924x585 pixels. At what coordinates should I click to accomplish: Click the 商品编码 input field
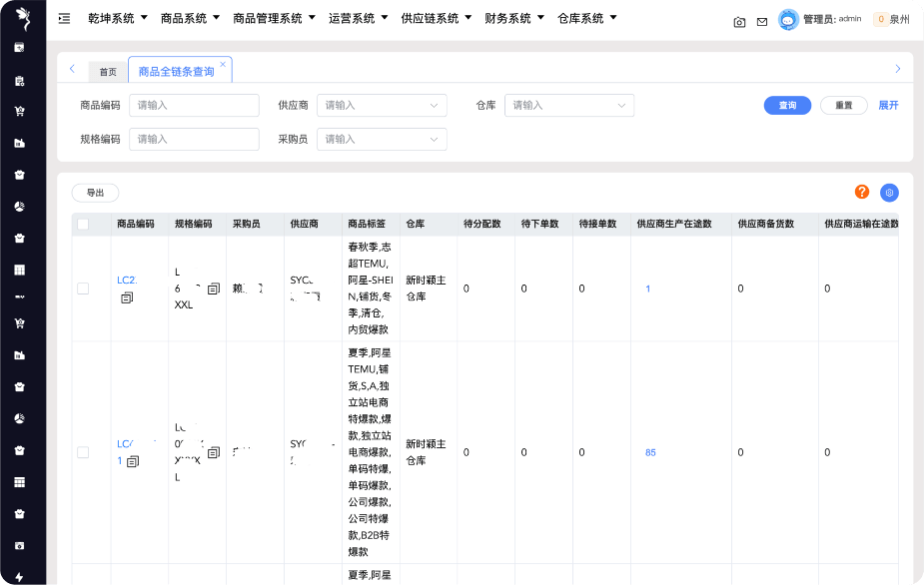click(x=194, y=105)
